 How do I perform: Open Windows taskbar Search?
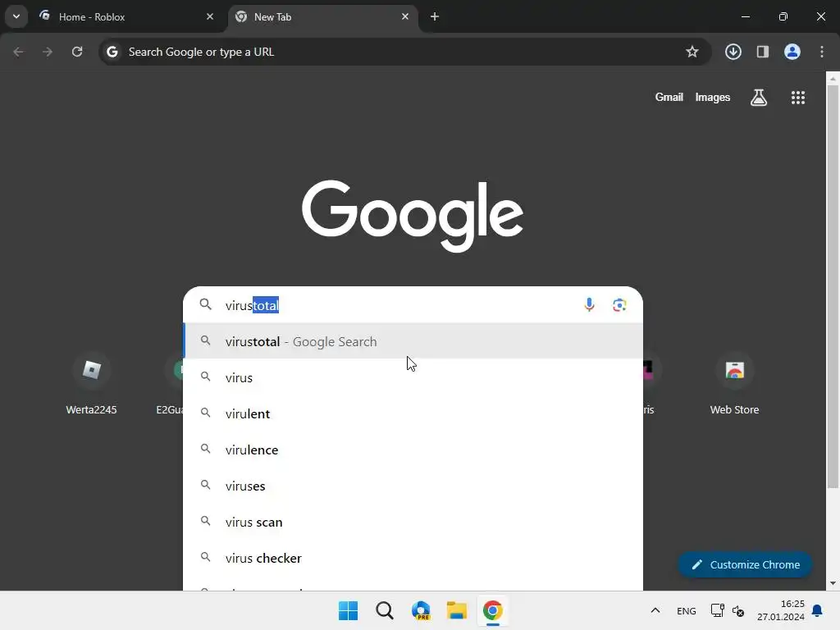point(385,610)
